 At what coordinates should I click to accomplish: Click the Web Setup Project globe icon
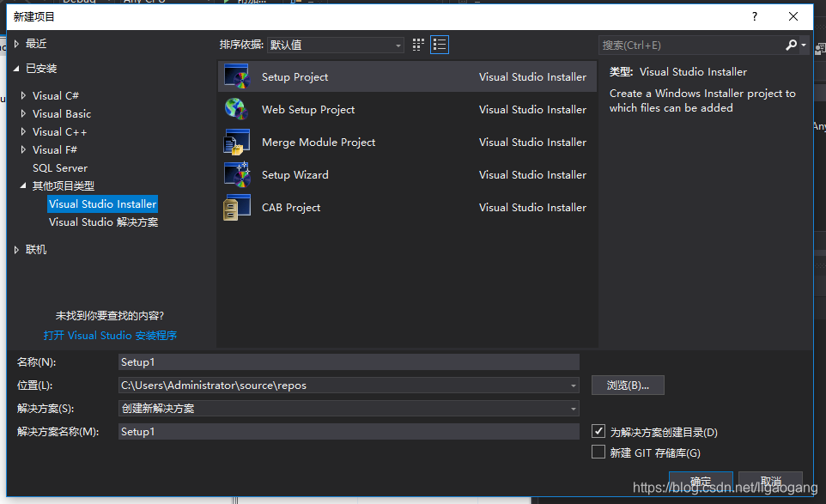coord(236,109)
